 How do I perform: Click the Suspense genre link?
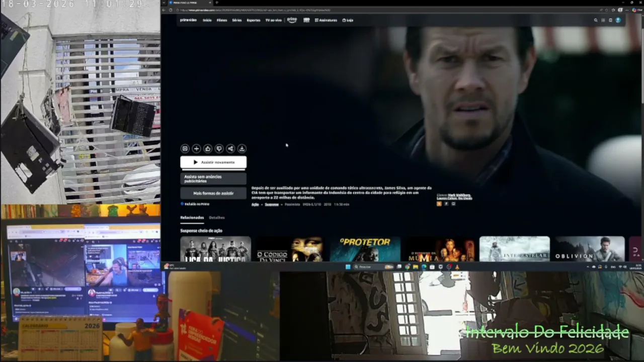point(272,205)
